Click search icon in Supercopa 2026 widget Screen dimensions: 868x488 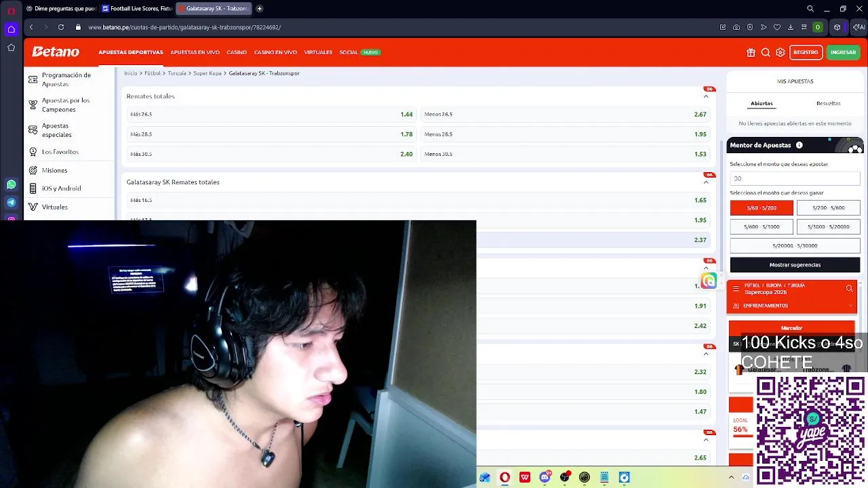[849, 289]
